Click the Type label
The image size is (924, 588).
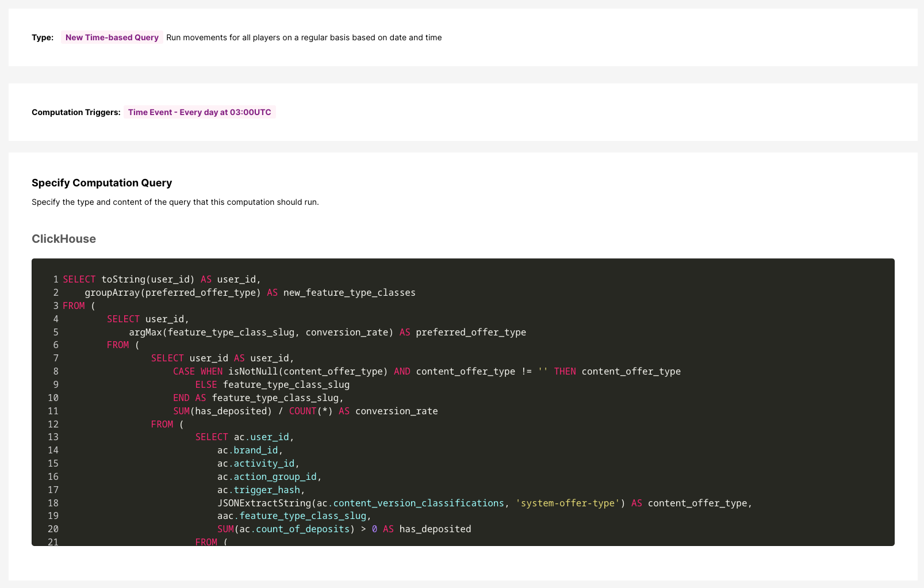(43, 37)
